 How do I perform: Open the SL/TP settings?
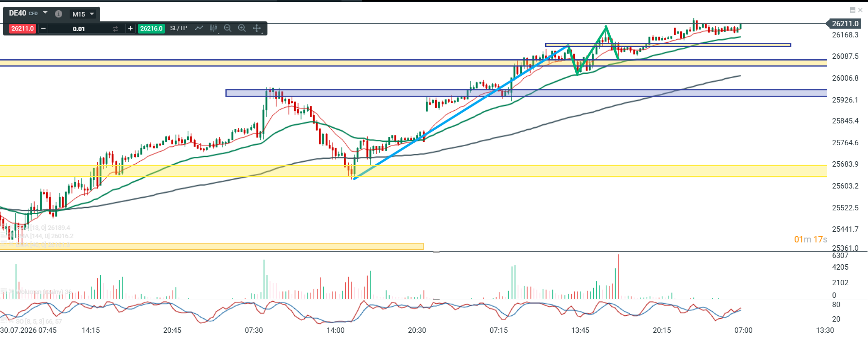(178, 28)
